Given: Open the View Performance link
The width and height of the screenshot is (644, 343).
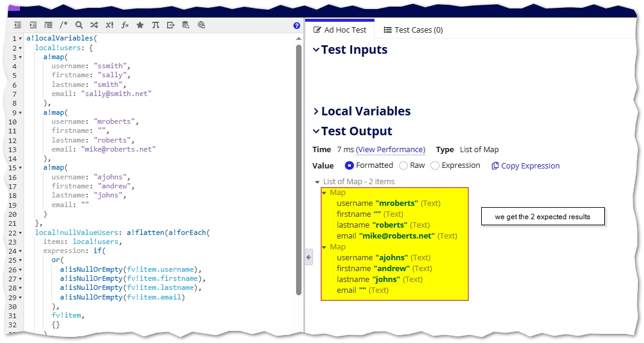Looking at the screenshot, I should click(391, 149).
